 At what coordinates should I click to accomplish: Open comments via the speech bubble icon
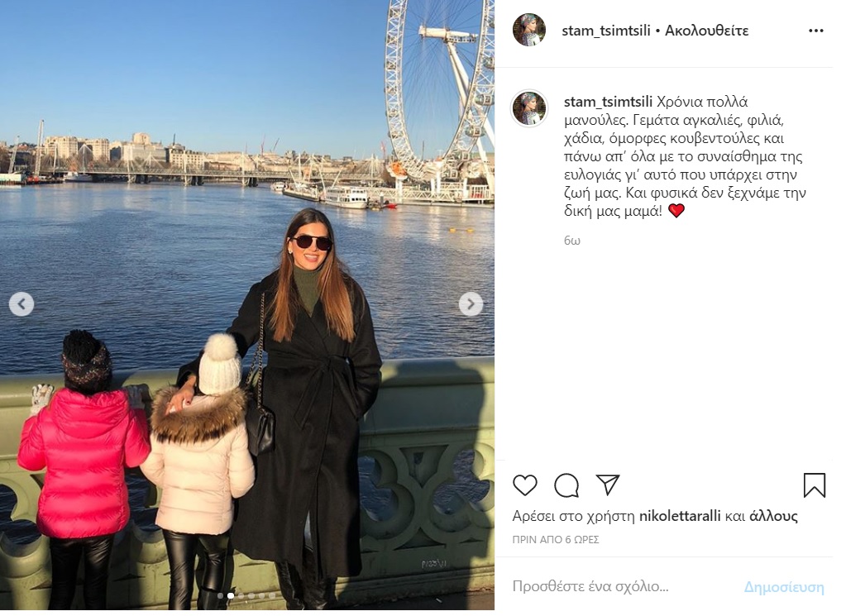point(566,485)
